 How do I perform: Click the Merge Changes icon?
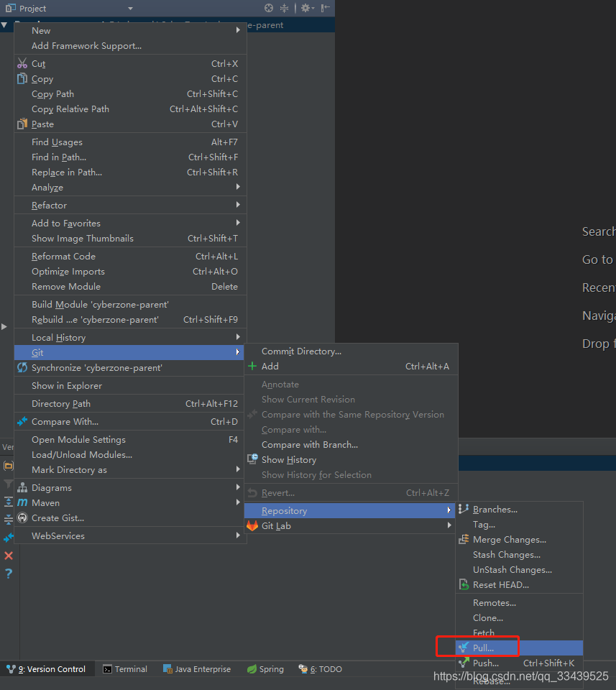click(464, 540)
